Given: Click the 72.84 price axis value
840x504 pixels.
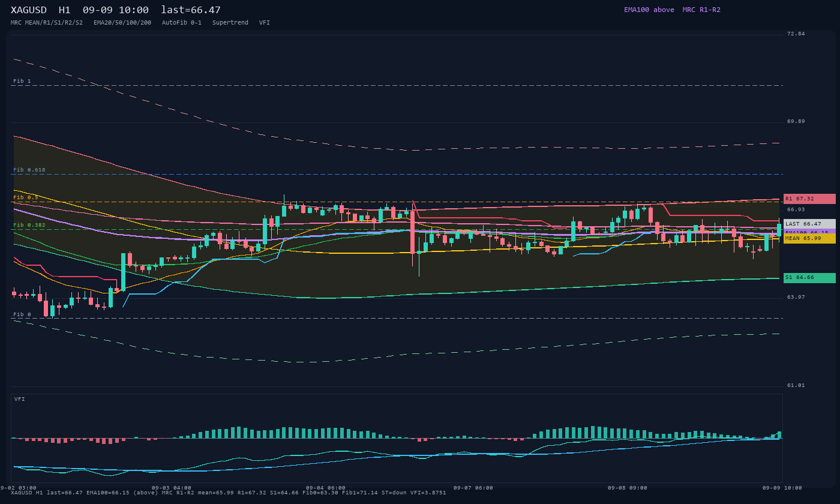Looking at the screenshot, I should 796,34.
